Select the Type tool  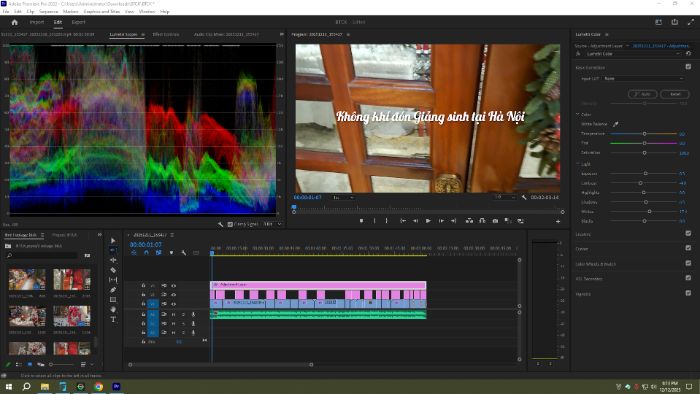(x=113, y=319)
